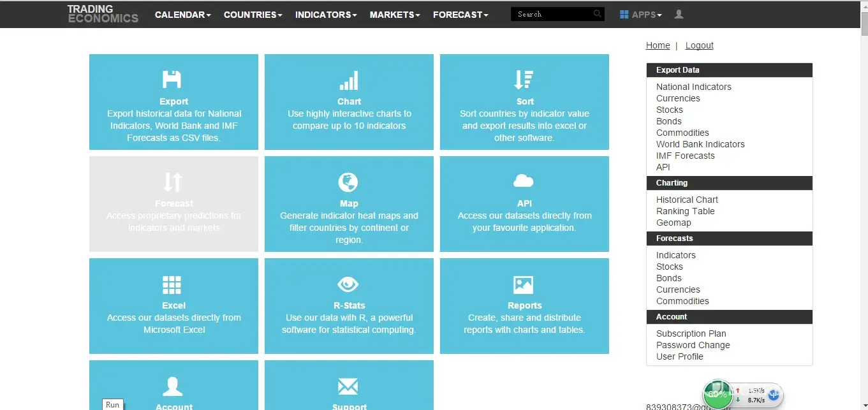Click the blue plus icon on network widget
This screenshot has width=868, height=410.
pyautogui.click(x=774, y=395)
